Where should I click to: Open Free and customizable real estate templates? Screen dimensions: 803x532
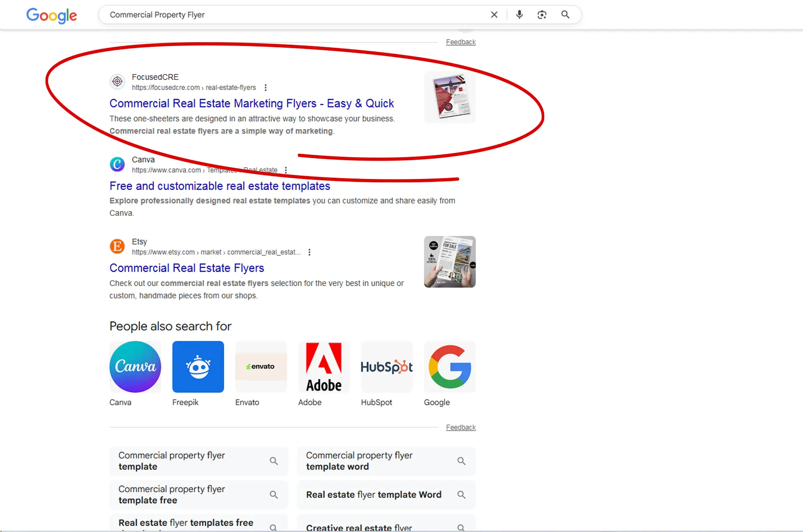pos(220,186)
